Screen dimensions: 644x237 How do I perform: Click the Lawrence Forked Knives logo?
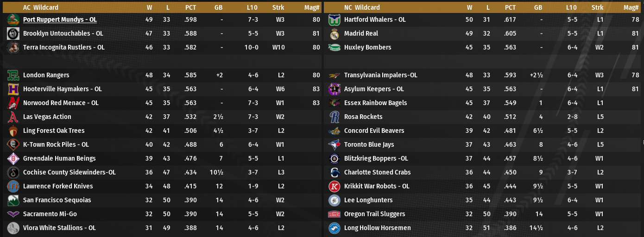[13, 186]
